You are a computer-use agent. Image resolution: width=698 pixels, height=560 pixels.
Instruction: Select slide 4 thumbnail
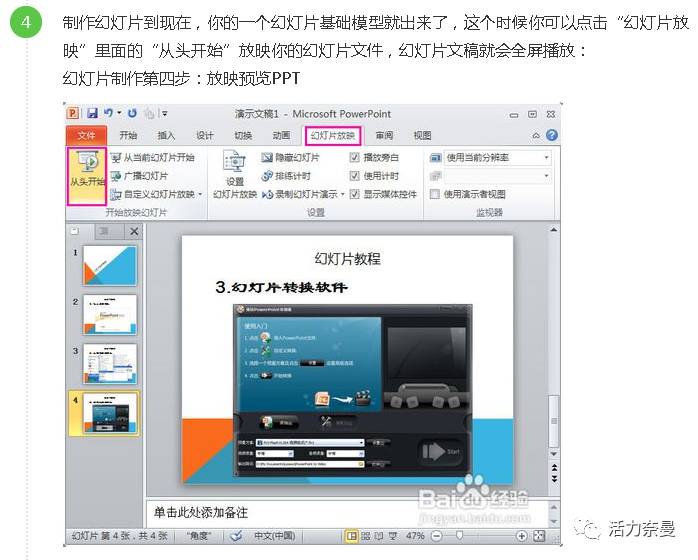coord(110,413)
